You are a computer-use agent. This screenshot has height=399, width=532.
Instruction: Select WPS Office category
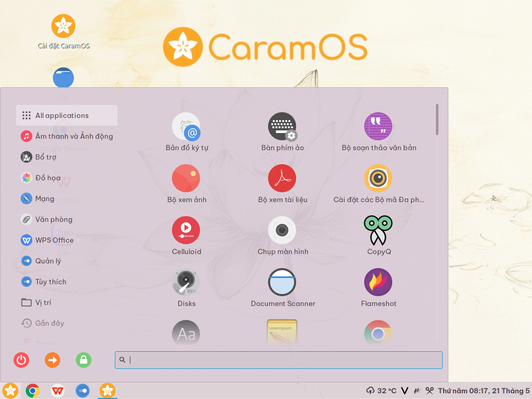66,240
